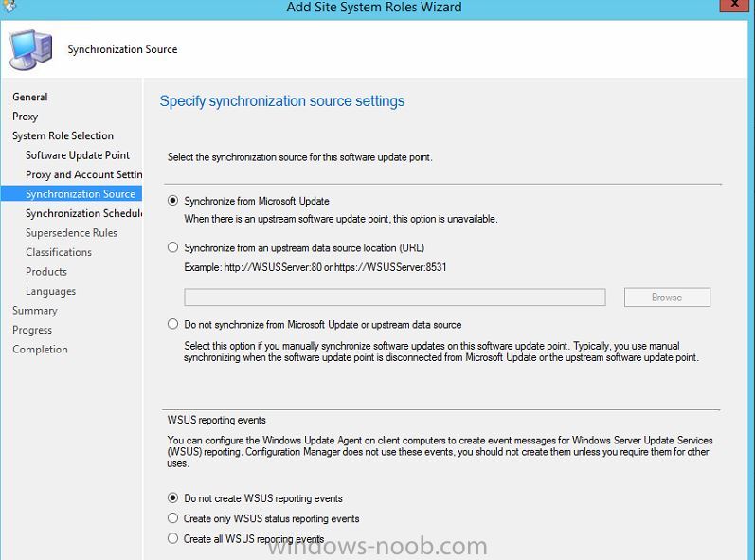Click the 'Specify synchronization source settings' heading

282,101
